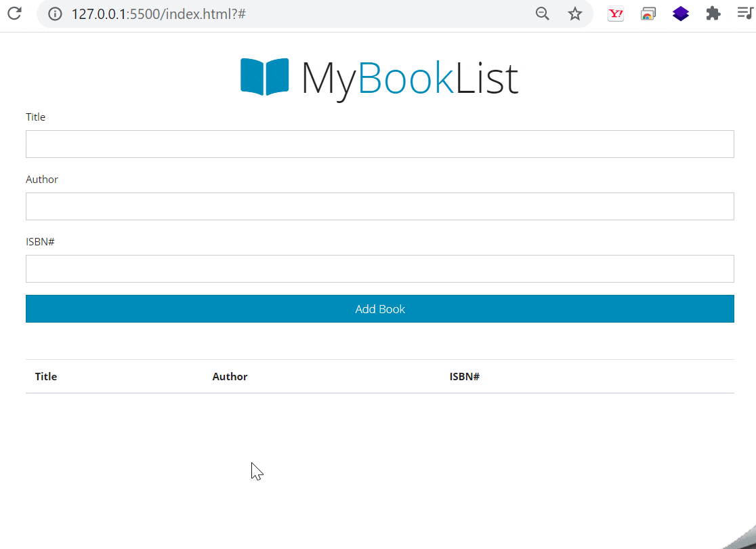
Task: Open the Extensions puzzle-piece menu
Action: pos(713,14)
